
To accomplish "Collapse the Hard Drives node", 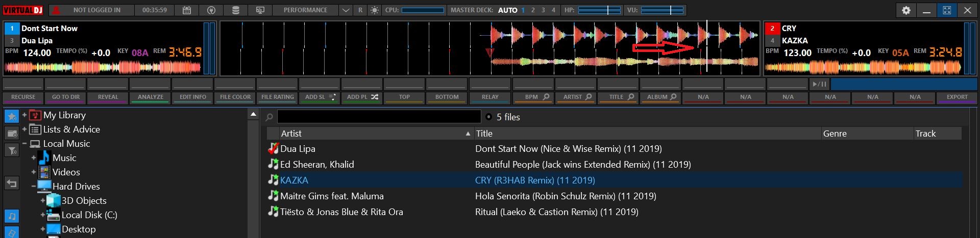I will point(34,187).
